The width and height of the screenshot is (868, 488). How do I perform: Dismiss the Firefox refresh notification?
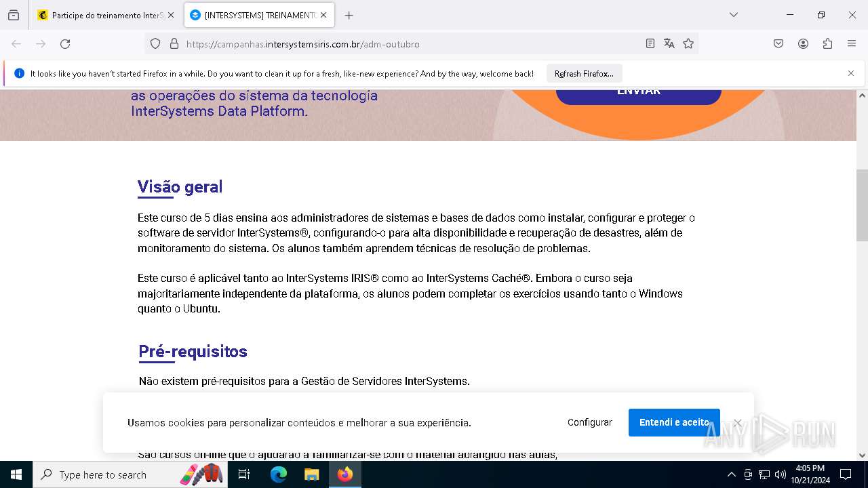click(x=851, y=73)
